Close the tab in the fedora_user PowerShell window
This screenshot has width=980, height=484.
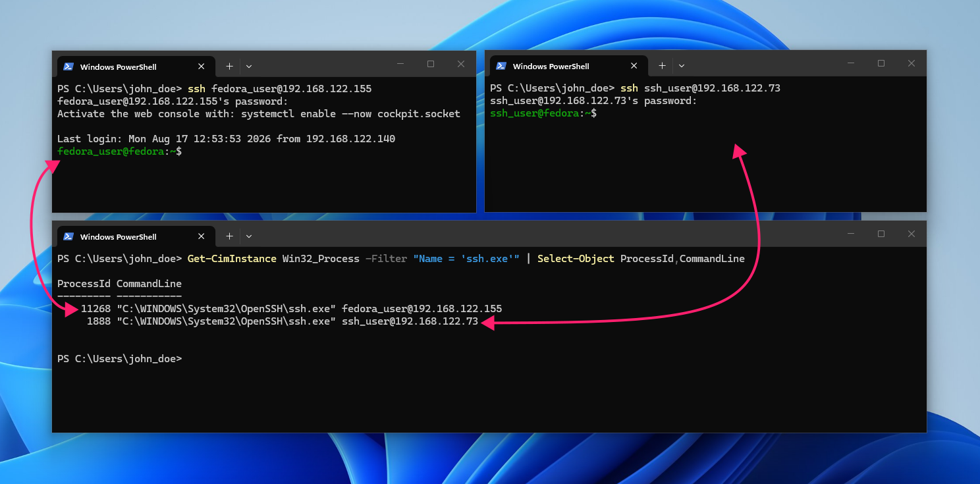[202, 67]
